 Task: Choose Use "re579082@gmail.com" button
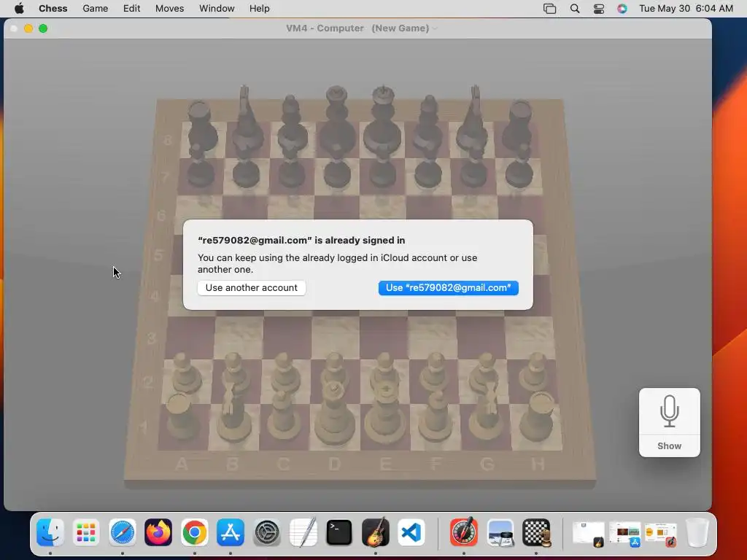coord(449,287)
